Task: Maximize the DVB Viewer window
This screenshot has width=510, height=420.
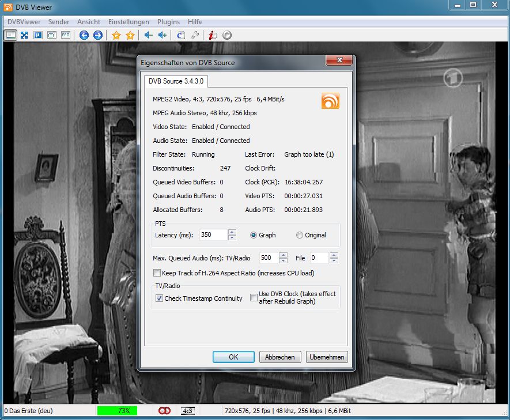Action: tap(473, 5)
